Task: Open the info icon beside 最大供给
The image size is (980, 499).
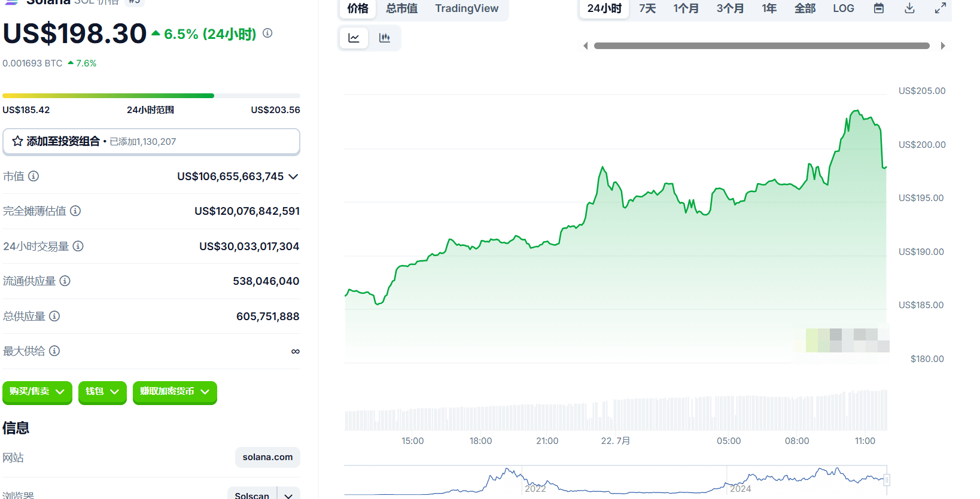Action: coord(54,351)
